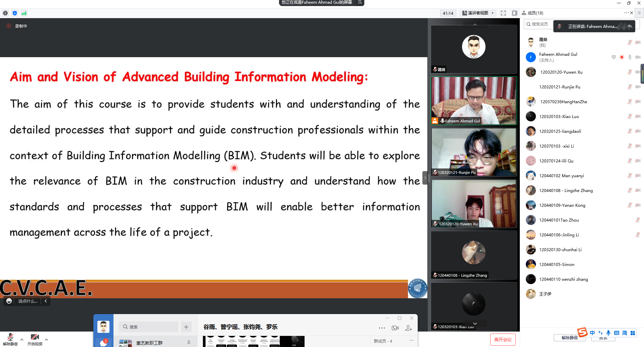The width and height of the screenshot is (644, 347).
Task: Open WeChat profile avatar
Action: 103,326
